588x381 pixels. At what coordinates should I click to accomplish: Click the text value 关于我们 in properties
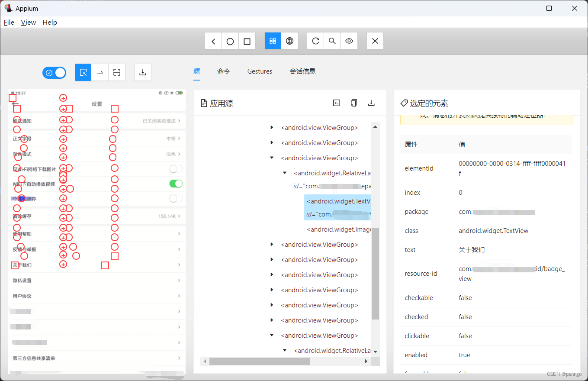472,250
